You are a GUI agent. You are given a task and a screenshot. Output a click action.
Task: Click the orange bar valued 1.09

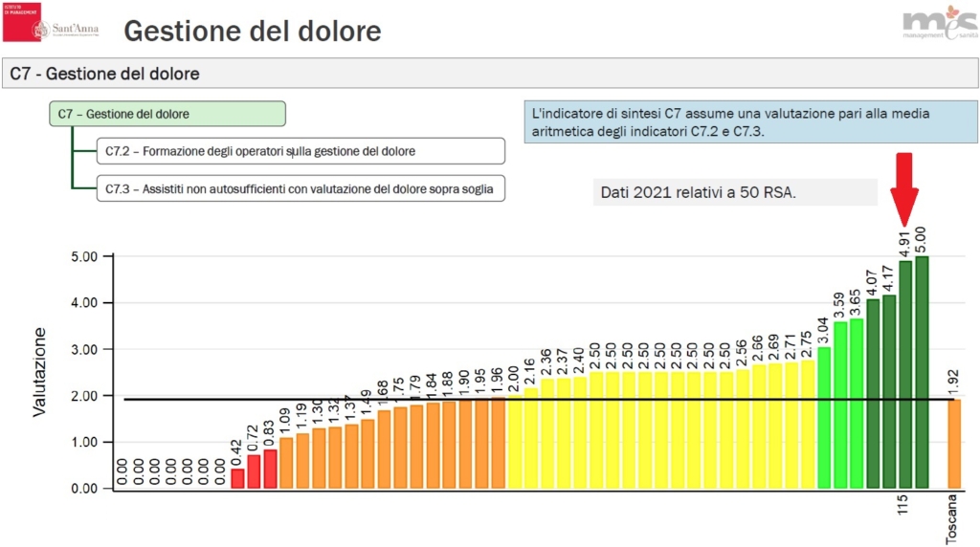(286, 463)
